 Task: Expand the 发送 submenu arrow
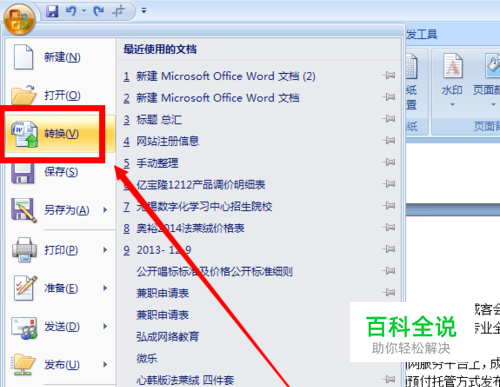(x=105, y=326)
